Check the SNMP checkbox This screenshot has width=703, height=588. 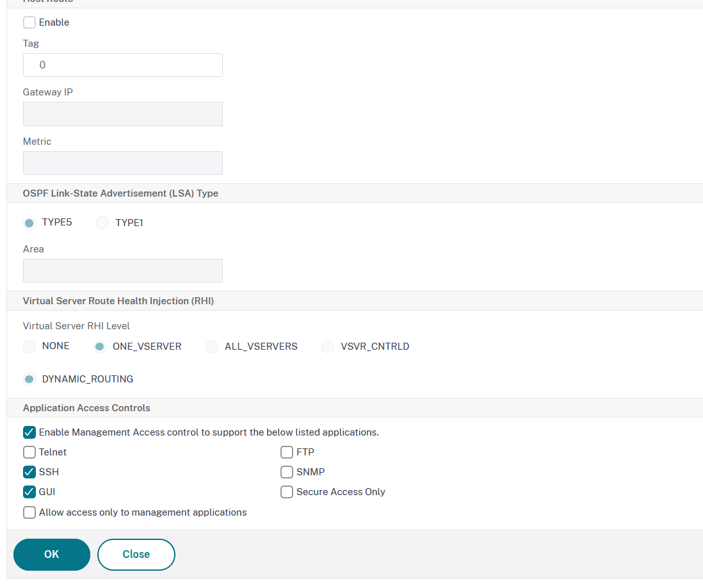click(287, 472)
